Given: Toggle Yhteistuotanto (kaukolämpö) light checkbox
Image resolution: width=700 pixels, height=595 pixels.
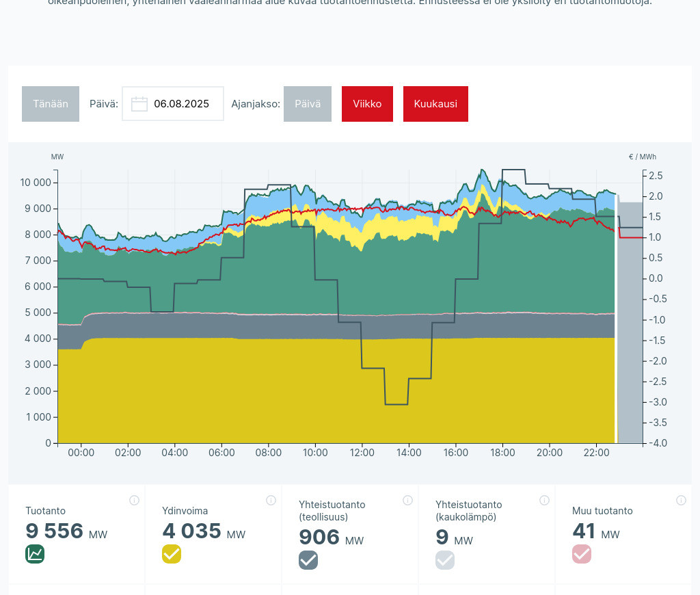Looking at the screenshot, I should click(x=445, y=560).
